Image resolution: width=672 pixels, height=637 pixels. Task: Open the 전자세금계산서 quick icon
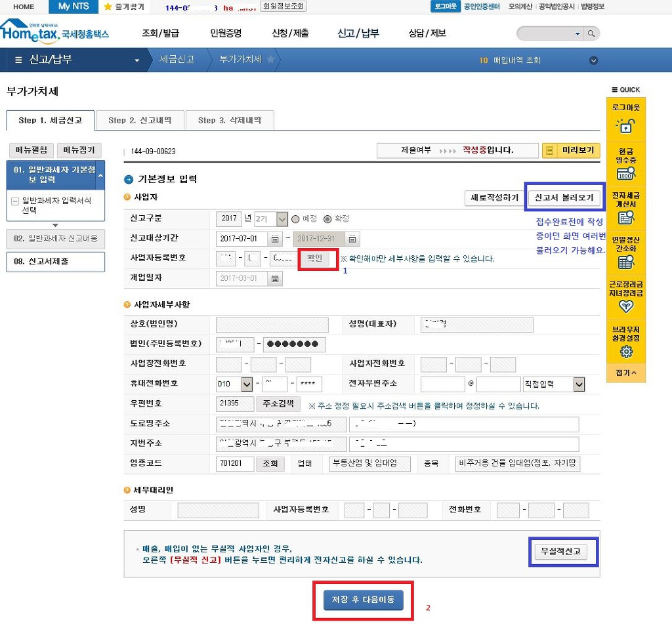pyautogui.click(x=625, y=218)
